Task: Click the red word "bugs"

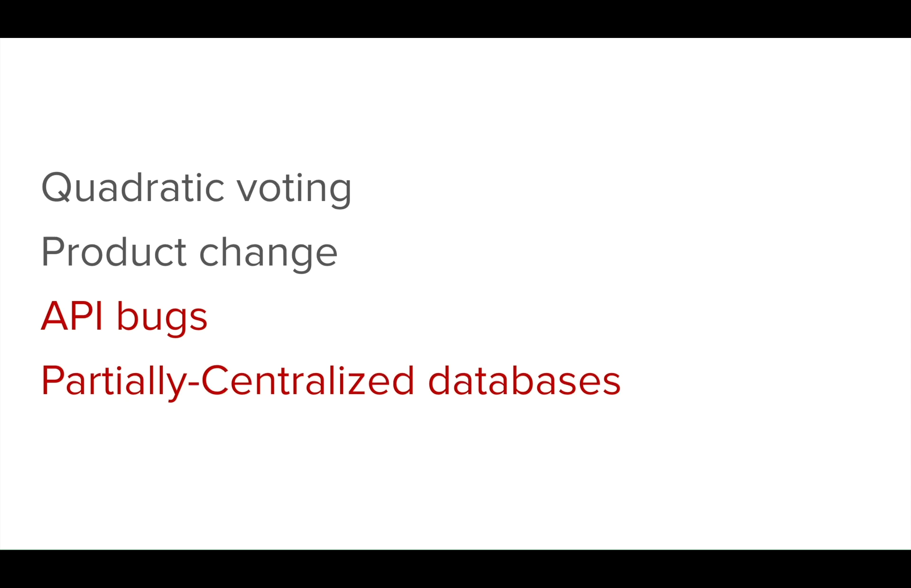Action: (x=162, y=318)
